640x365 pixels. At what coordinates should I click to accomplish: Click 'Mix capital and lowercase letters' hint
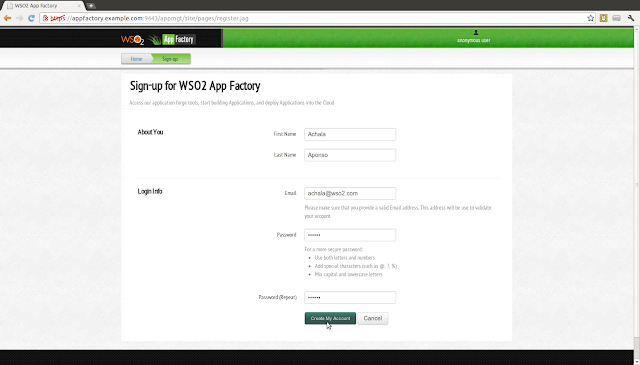point(349,274)
